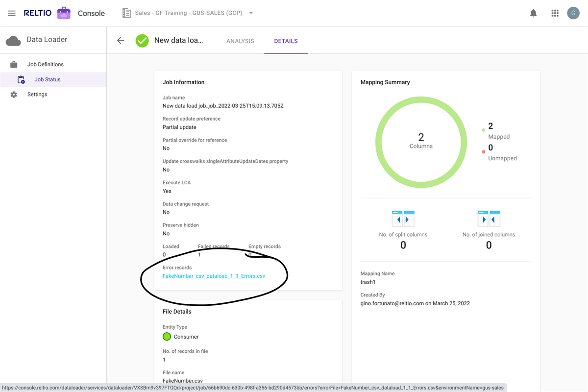588x392 pixels.
Task: Click the created by gino.fortunato@reltio.com text
Action: click(x=415, y=303)
